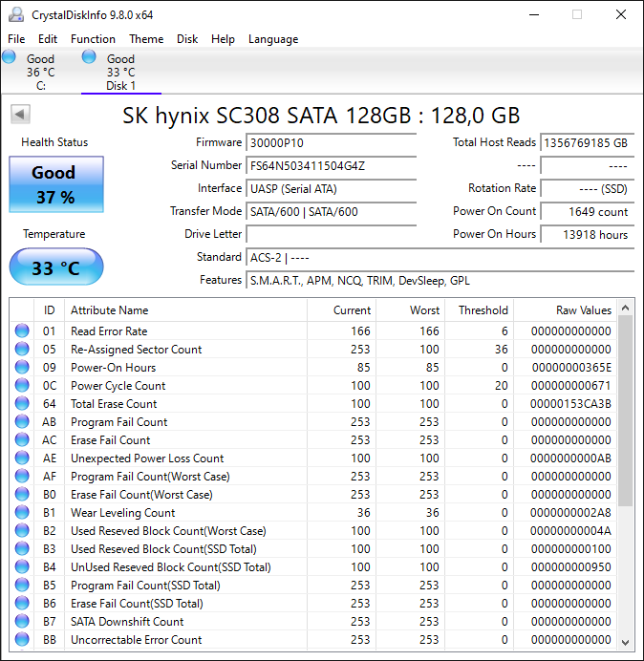Image resolution: width=644 pixels, height=661 pixels.
Task: Click the disk title SK hynix SC308
Action: click(x=320, y=115)
